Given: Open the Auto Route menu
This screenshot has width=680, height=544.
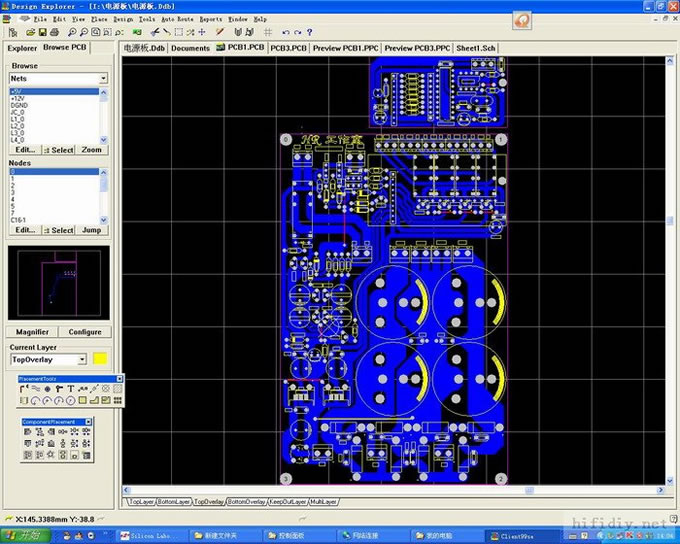Looking at the screenshot, I should click(177, 19).
